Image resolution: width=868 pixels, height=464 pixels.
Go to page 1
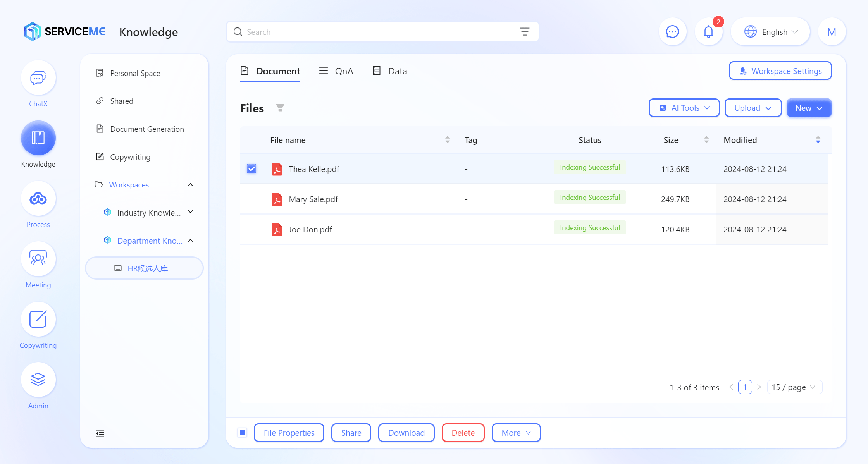[745, 387]
